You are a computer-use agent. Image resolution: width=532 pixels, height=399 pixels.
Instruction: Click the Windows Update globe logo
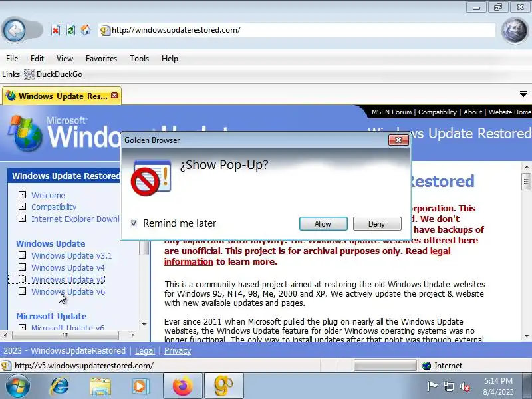coord(25,134)
